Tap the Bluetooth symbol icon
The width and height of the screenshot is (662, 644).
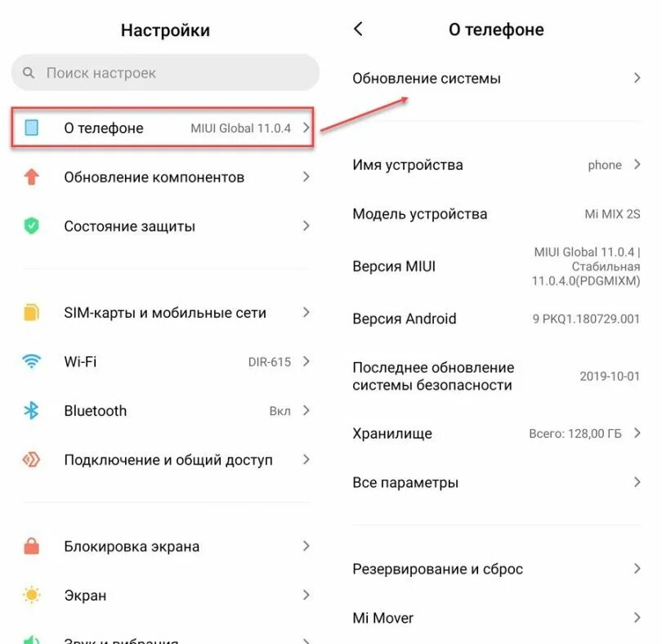(32, 410)
